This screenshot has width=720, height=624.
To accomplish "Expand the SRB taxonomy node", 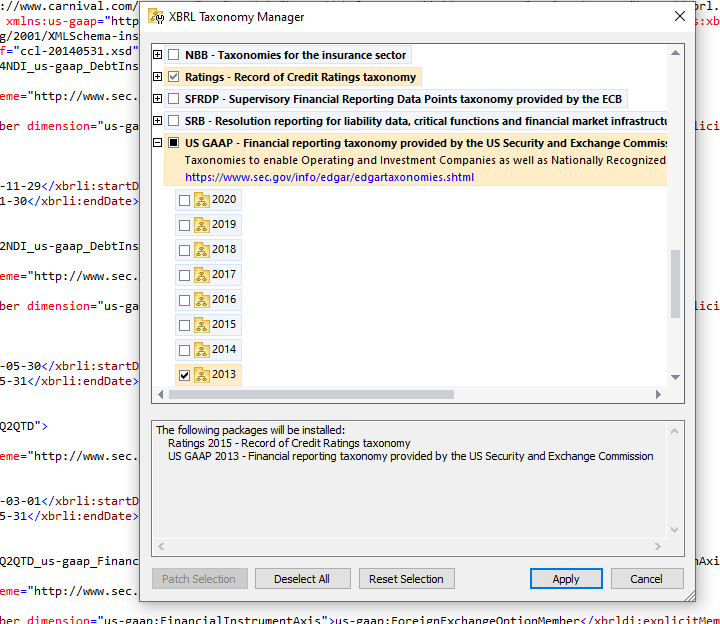I will [157, 121].
